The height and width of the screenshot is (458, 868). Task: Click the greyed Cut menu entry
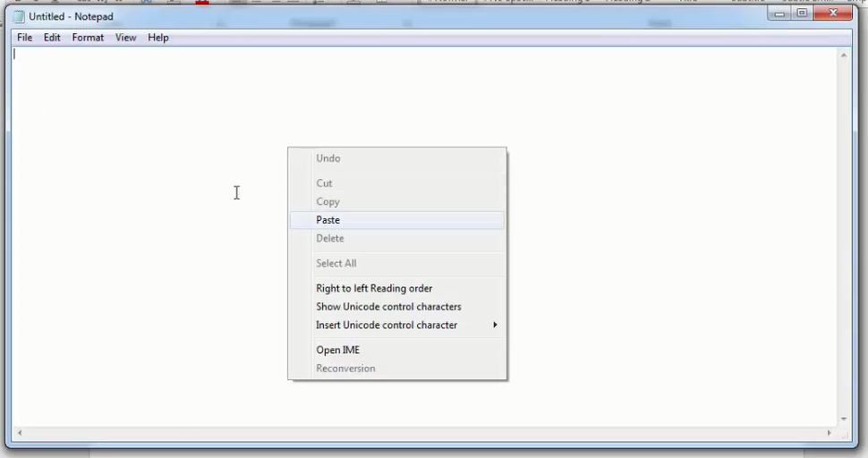coord(397,183)
